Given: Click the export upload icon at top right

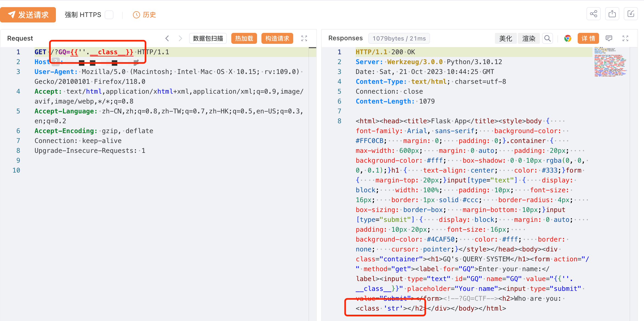Looking at the screenshot, I should (x=612, y=14).
